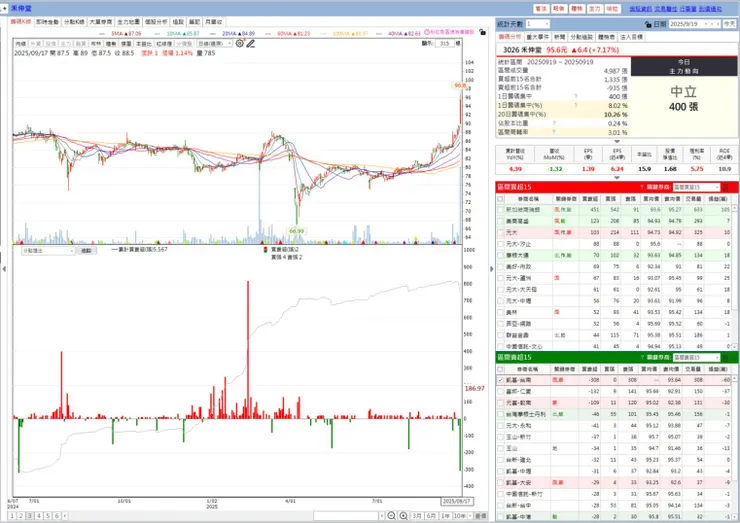Click empty input box beside zoom icons
The image size is (740, 523).
coord(346,516)
